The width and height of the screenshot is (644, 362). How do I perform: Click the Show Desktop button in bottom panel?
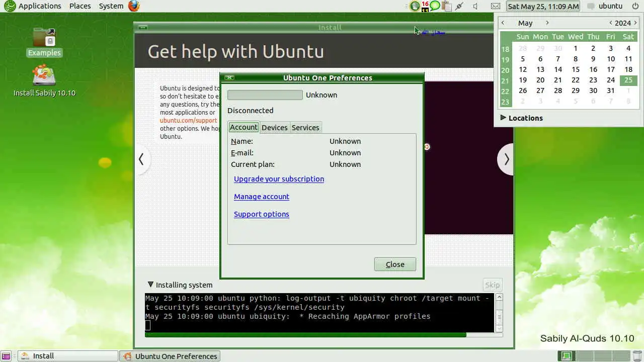click(6, 356)
